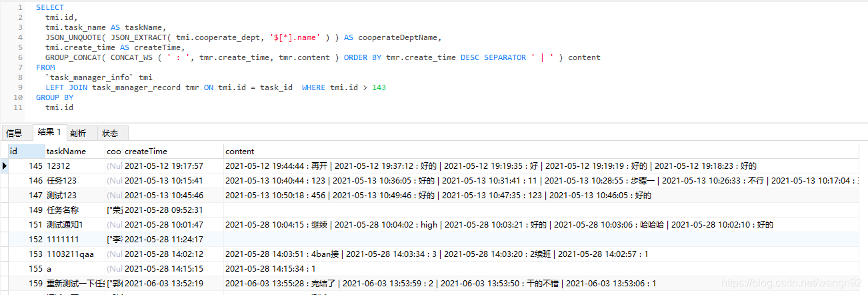Click content cell 2021-05-28 14:15:34 : 1

[x=541, y=268]
